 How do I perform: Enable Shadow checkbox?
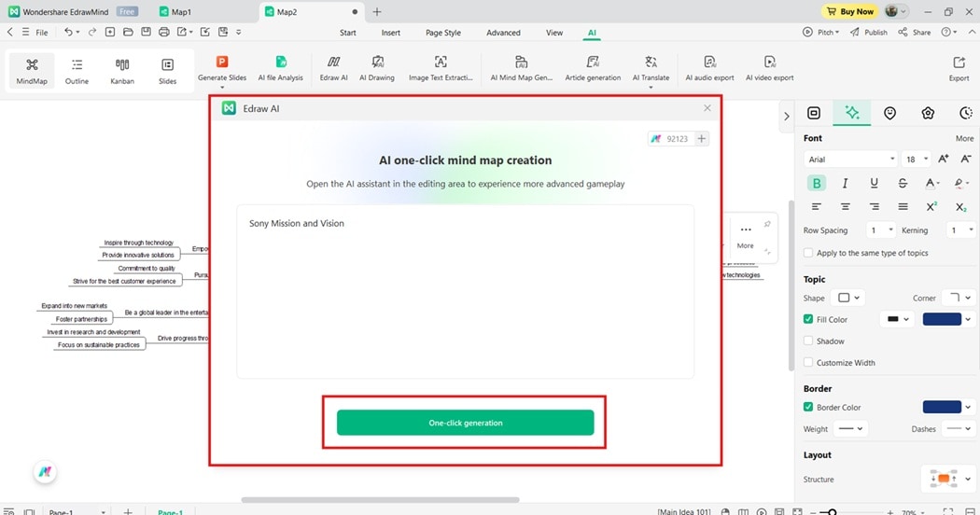pos(808,341)
